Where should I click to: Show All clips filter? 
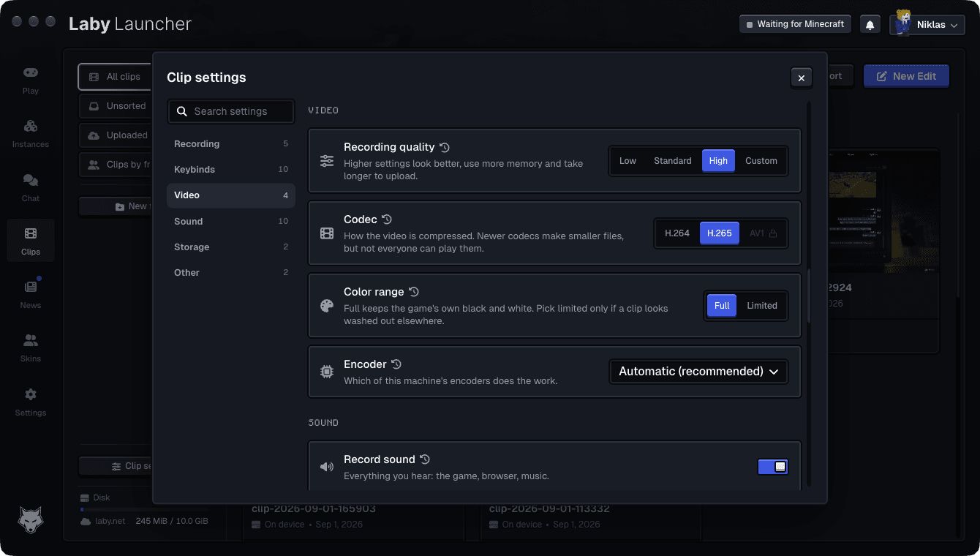[115, 77]
